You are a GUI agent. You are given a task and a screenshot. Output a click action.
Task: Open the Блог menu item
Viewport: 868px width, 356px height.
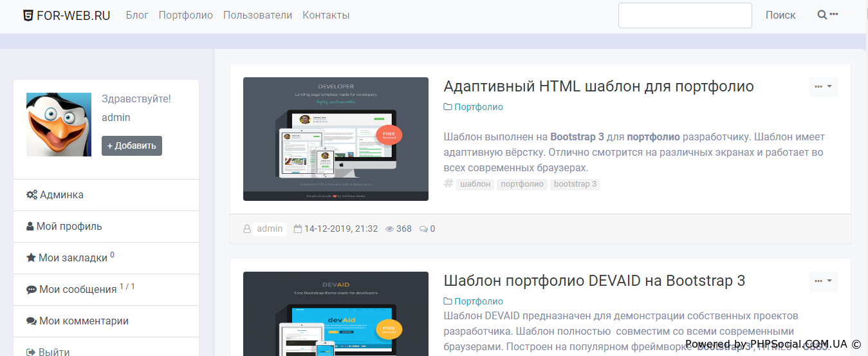137,15
